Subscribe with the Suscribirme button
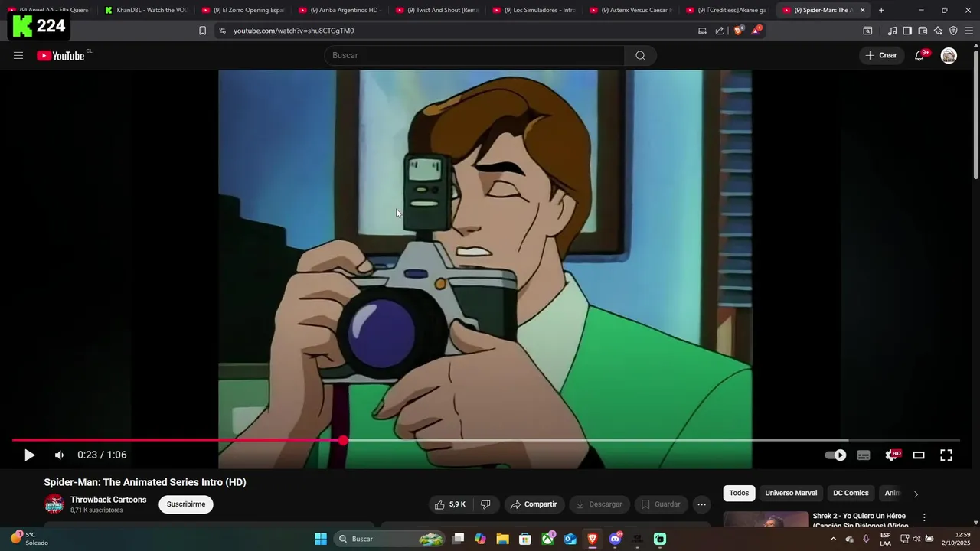The width and height of the screenshot is (980, 551). [186, 504]
